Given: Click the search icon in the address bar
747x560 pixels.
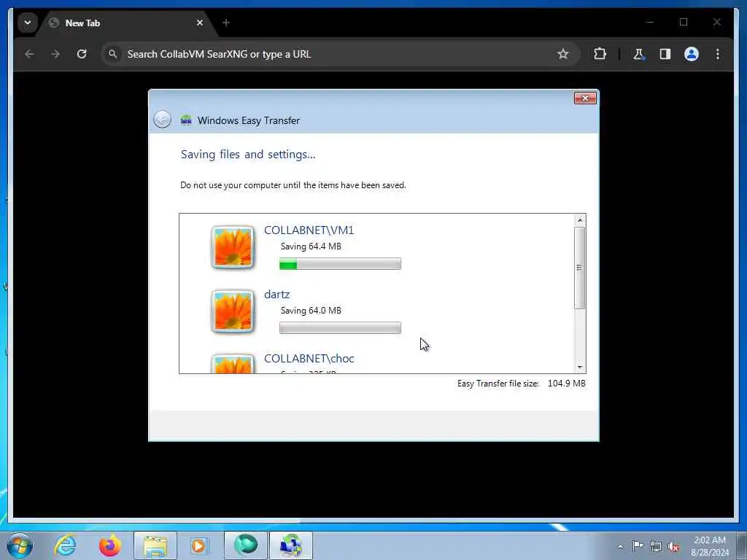Looking at the screenshot, I should tap(113, 54).
